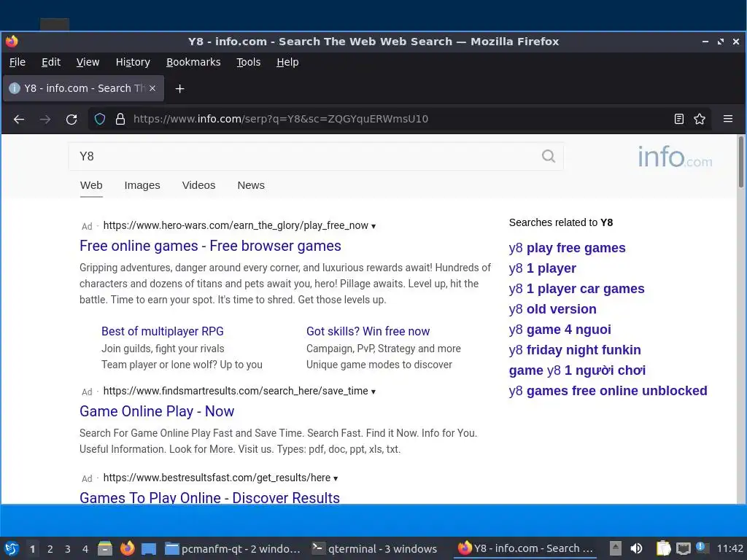
Task: Open 'Free online games - Free browser games' link
Action: tap(210, 246)
